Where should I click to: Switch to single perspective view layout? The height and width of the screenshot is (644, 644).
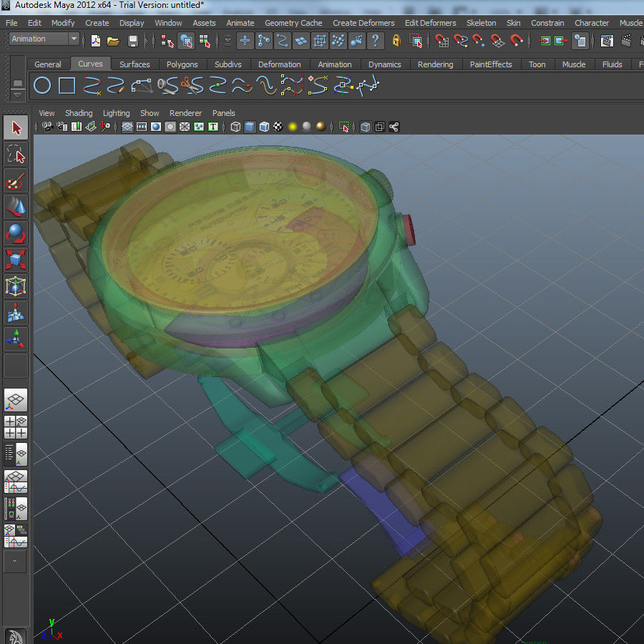pos(16,399)
